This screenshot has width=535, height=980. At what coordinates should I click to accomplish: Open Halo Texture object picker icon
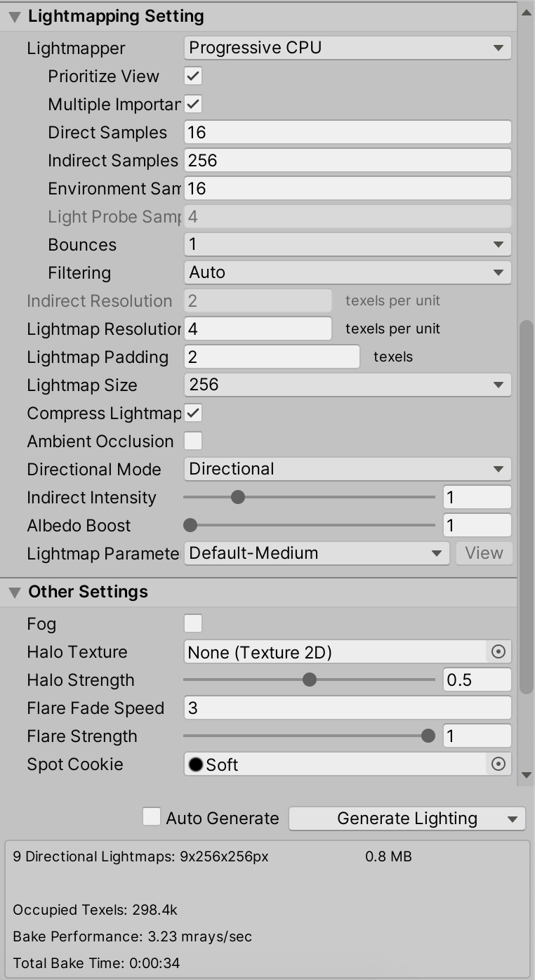click(498, 651)
